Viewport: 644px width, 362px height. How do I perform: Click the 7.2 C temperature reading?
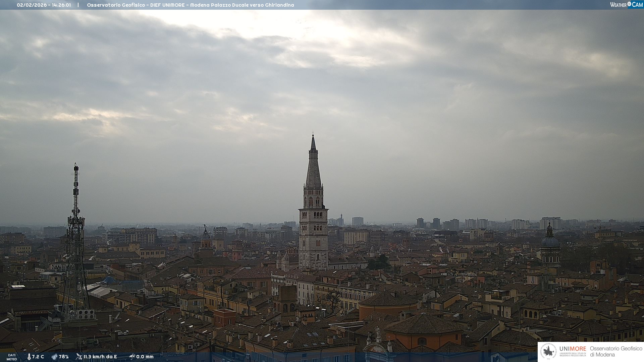38,357
